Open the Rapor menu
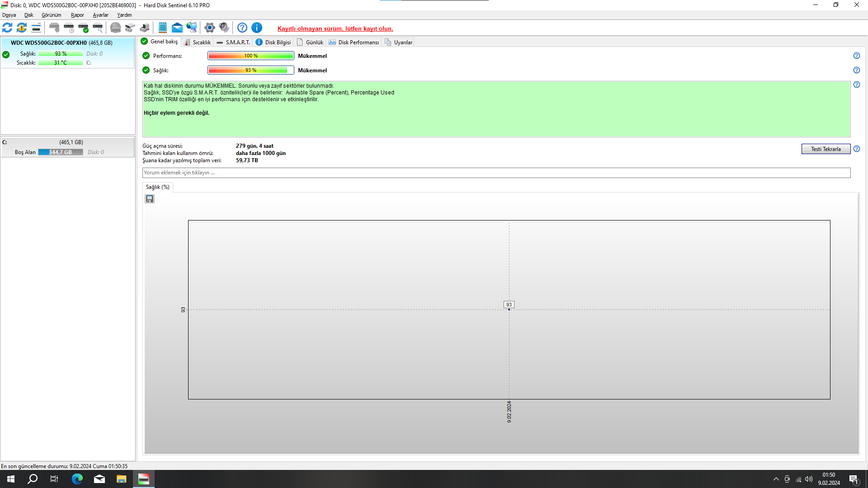 77,15
